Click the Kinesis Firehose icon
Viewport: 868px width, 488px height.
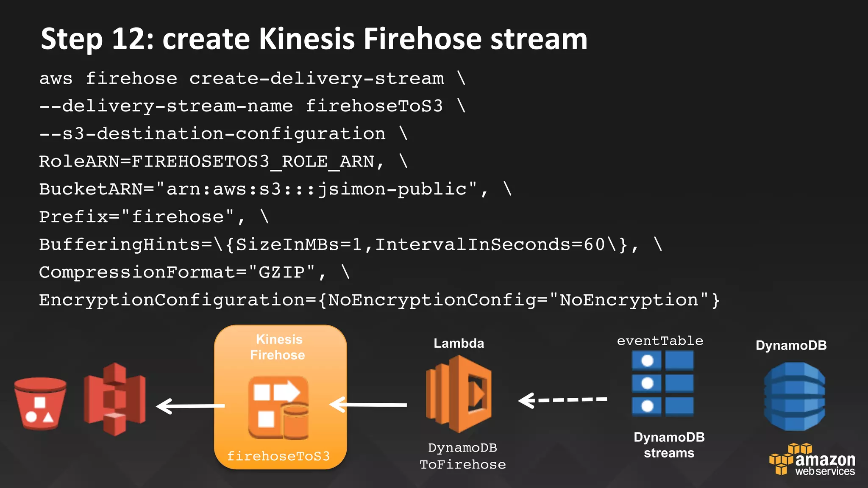[x=278, y=408]
